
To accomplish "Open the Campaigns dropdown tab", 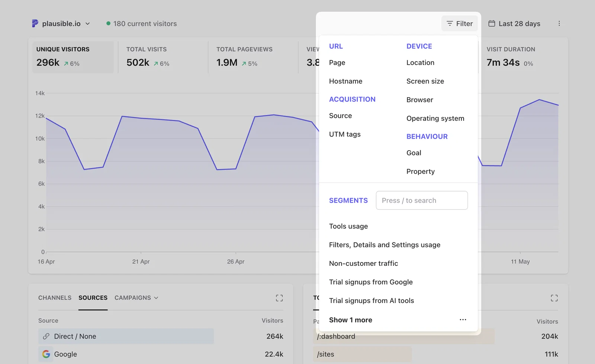I will pyautogui.click(x=136, y=298).
